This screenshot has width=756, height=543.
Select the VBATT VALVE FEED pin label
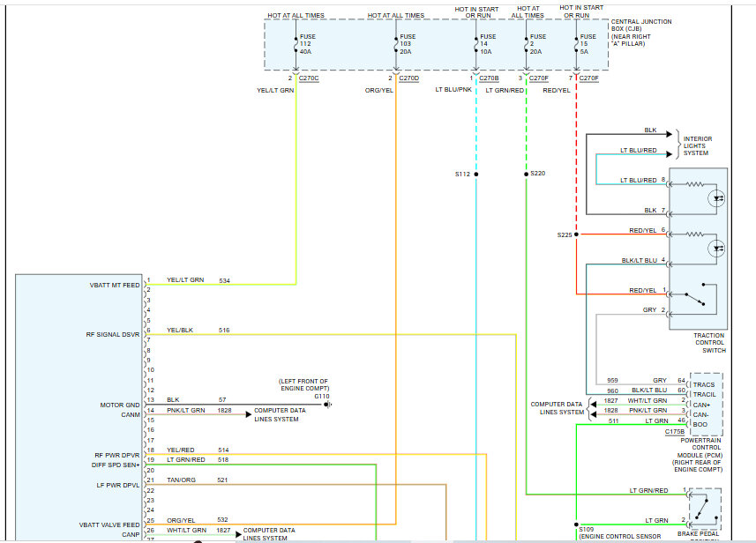tap(109, 524)
